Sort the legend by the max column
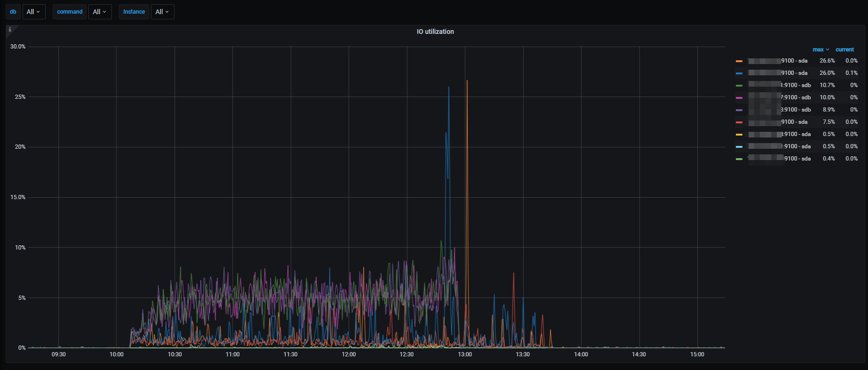The image size is (868, 370). pos(821,49)
